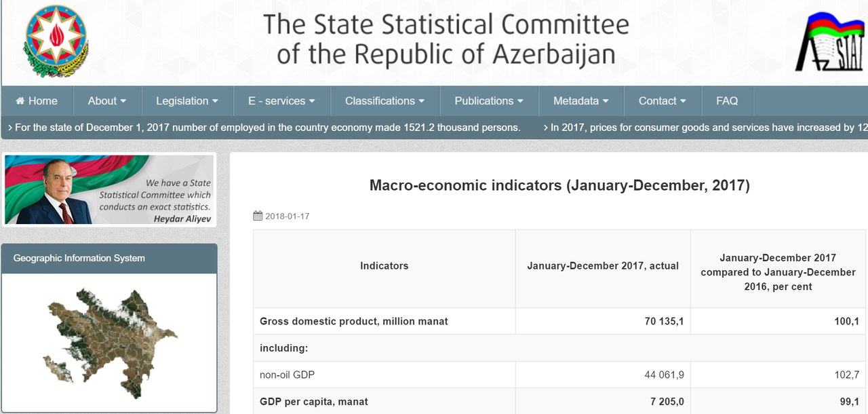Image resolution: width=868 pixels, height=414 pixels.
Task: Expand the Legislation menu
Action: [x=187, y=101]
